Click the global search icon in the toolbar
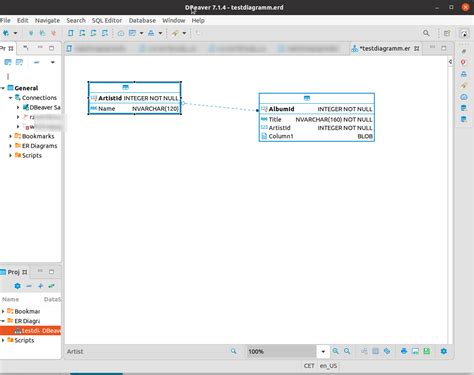474x375 pixels. pyautogui.click(x=426, y=33)
